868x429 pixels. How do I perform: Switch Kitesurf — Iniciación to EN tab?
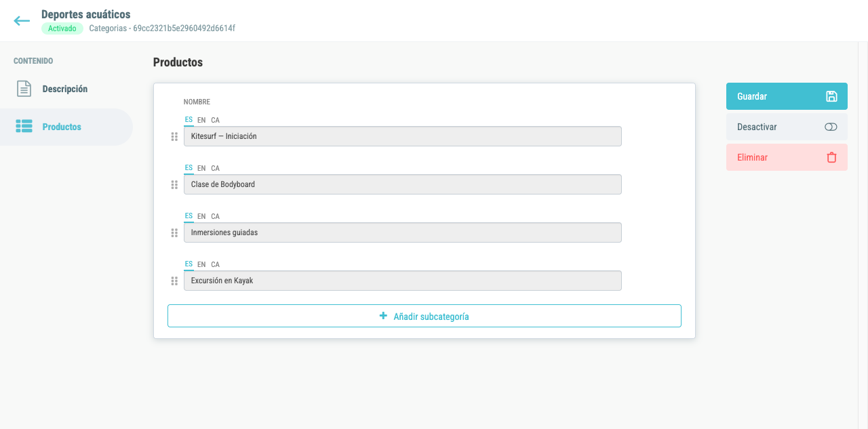(x=201, y=121)
